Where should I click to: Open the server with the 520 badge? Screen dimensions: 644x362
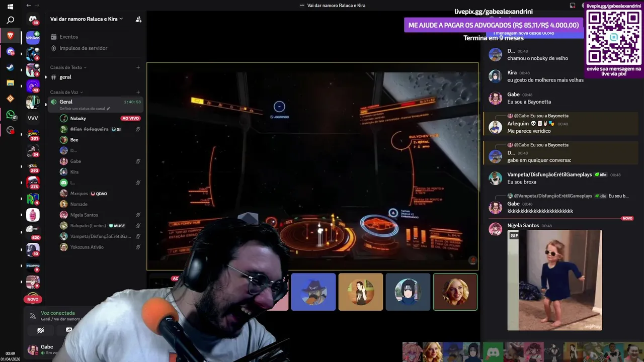point(33,233)
